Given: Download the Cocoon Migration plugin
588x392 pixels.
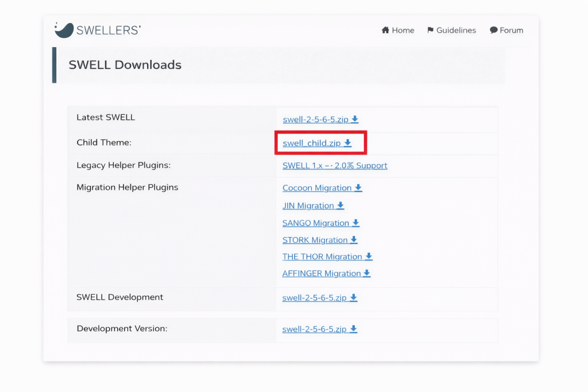Looking at the screenshot, I should (x=317, y=188).
